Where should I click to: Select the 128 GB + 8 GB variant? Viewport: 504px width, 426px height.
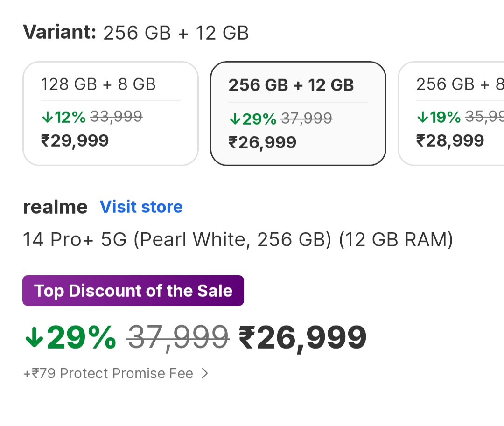110,113
